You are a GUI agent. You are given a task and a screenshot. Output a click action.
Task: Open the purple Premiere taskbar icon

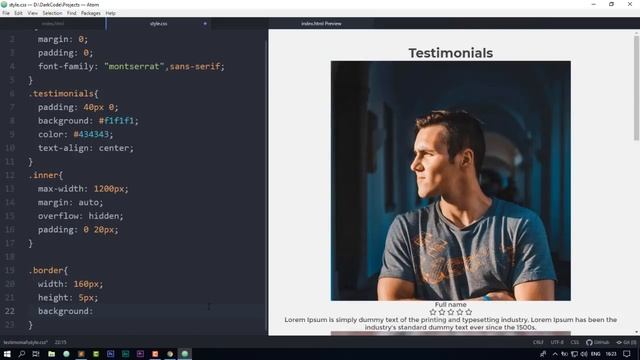tap(140, 354)
